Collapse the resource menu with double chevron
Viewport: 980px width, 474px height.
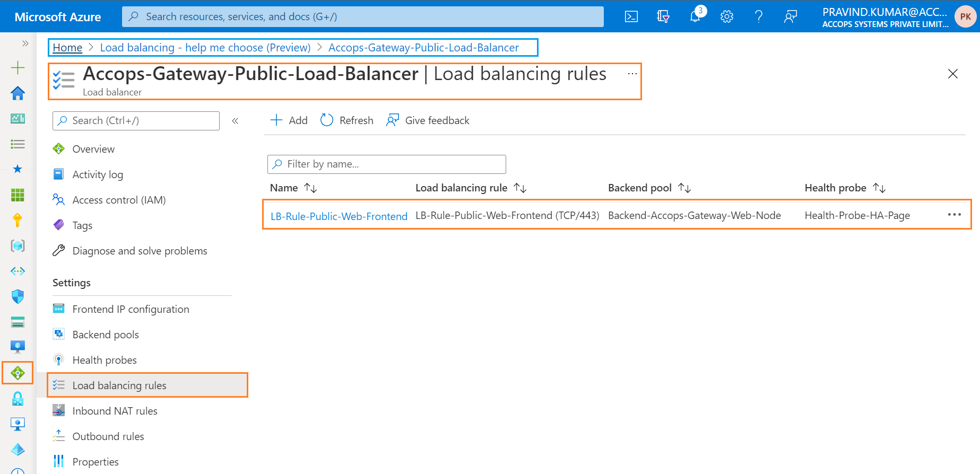pos(235,121)
